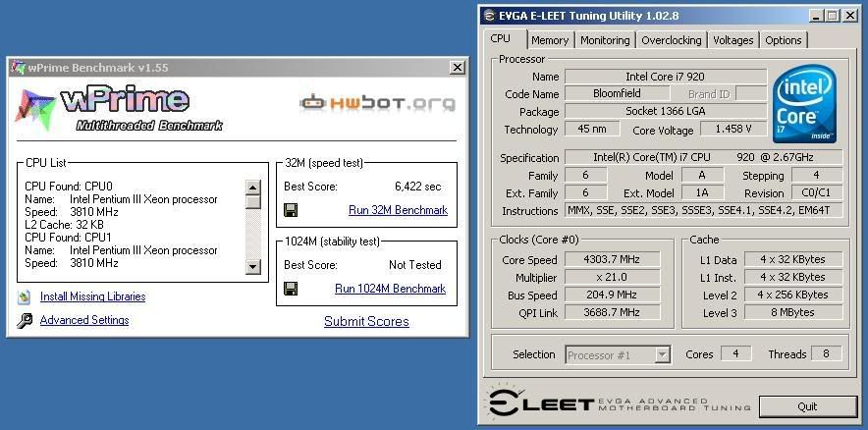The width and height of the screenshot is (868, 430).
Task: Quit the E-LEET Tuning Utility
Action: (x=808, y=406)
